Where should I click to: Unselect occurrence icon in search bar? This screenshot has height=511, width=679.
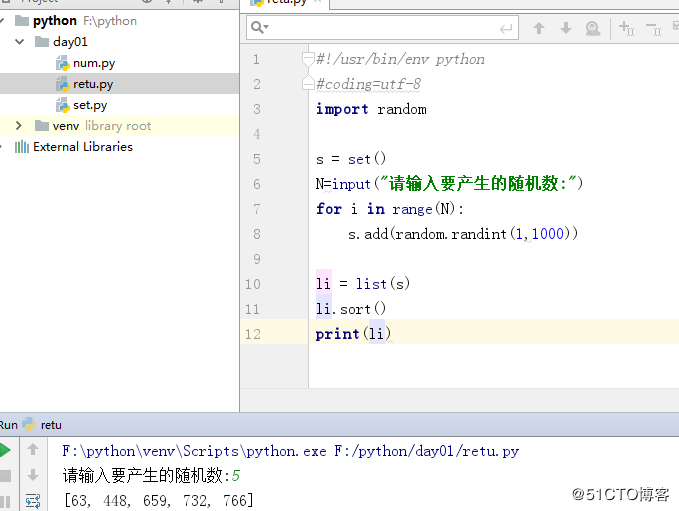(x=653, y=29)
